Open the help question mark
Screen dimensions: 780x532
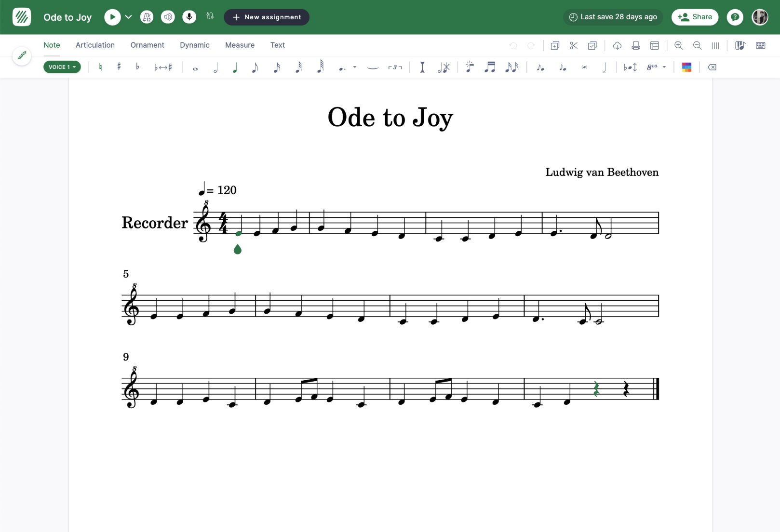click(x=735, y=17)
